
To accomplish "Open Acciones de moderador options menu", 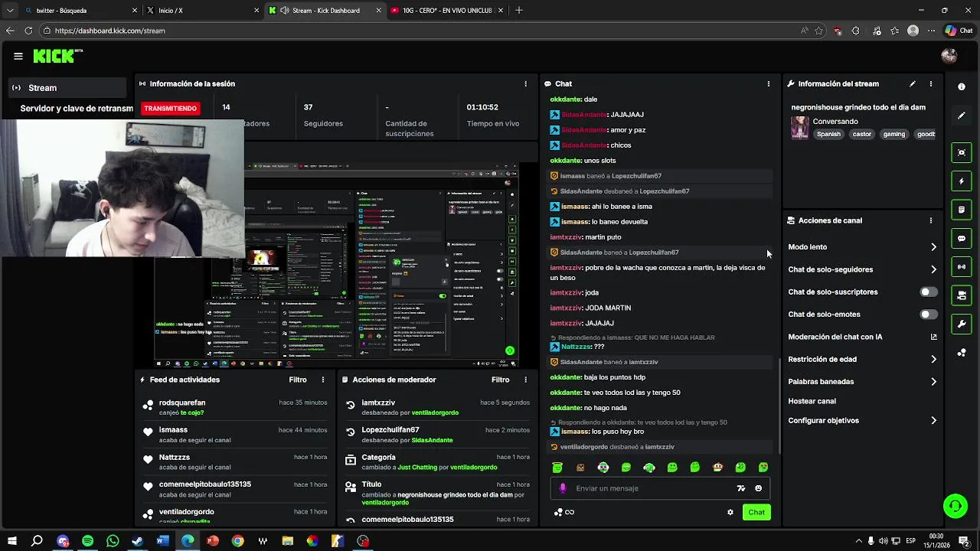I will tap(525, 380).
